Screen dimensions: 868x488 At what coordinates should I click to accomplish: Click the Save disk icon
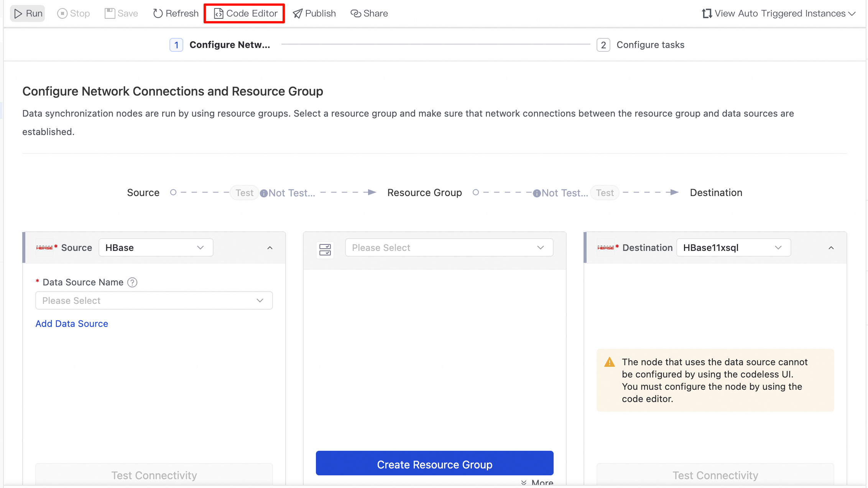(110, 13)
